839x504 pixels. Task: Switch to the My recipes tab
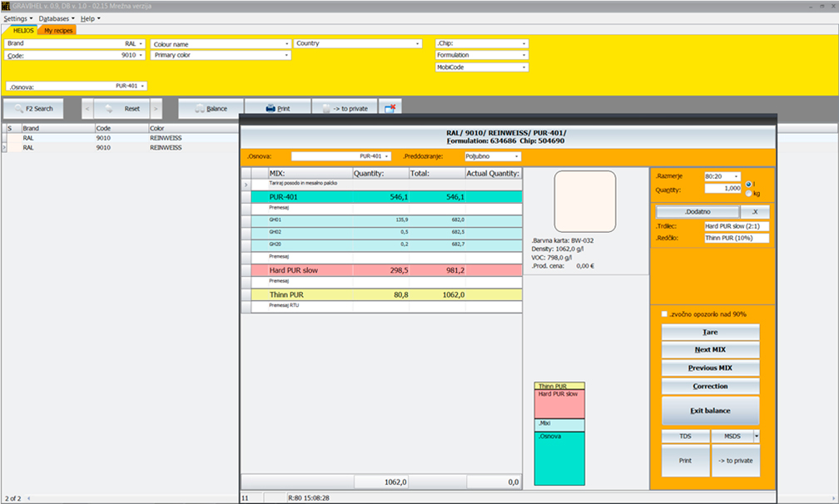click(57, 31)
